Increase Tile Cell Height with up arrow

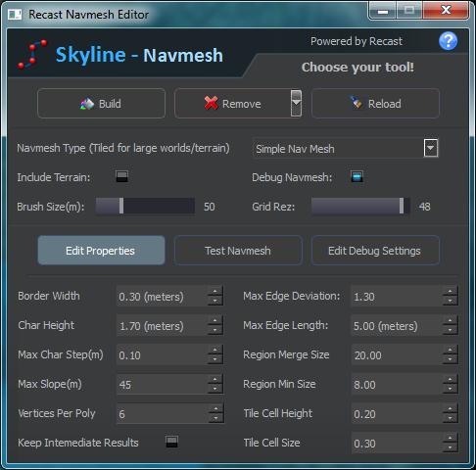tap(451, 408)
